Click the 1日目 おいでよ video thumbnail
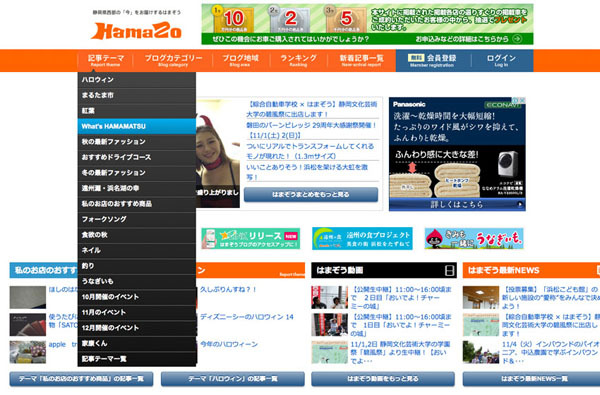This screenshot has height=395, width=600. point(329,325)
